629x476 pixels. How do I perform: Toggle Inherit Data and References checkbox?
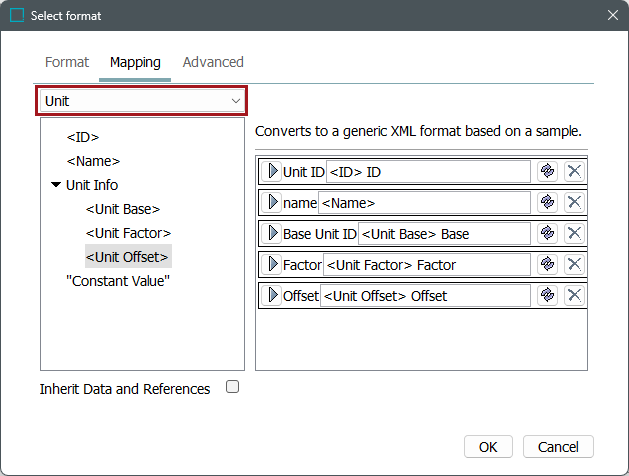click(233, 387)
